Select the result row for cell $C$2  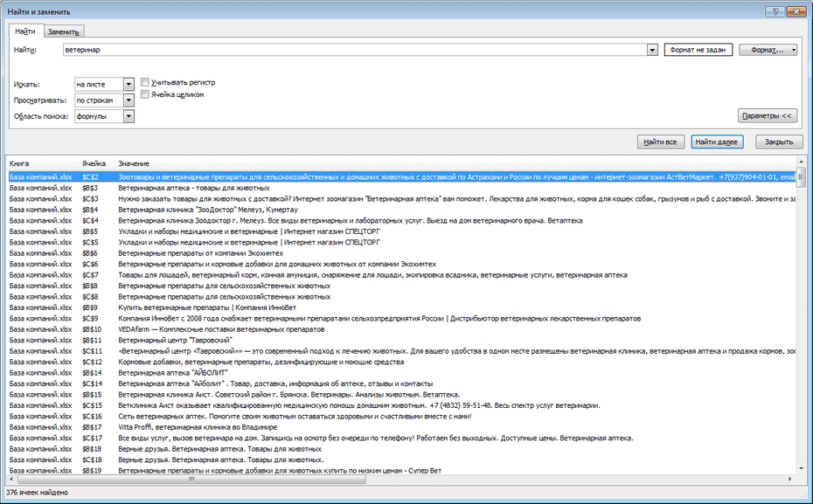(401, 177)
